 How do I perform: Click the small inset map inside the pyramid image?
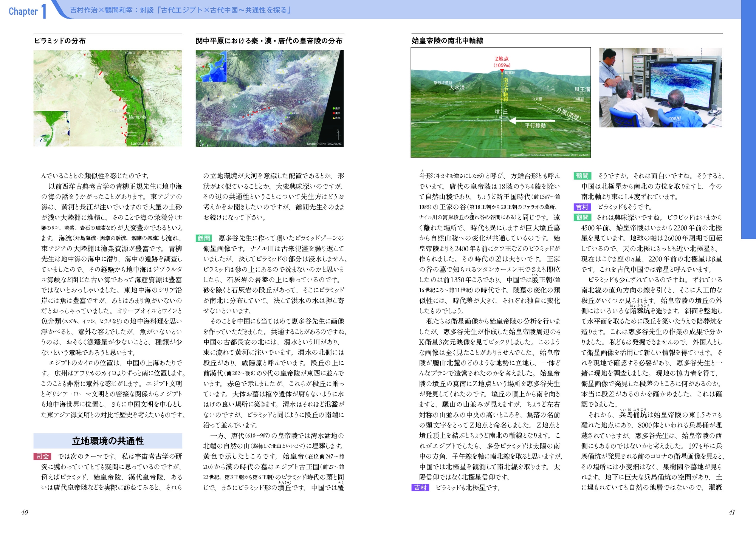(x=51, y=128)
